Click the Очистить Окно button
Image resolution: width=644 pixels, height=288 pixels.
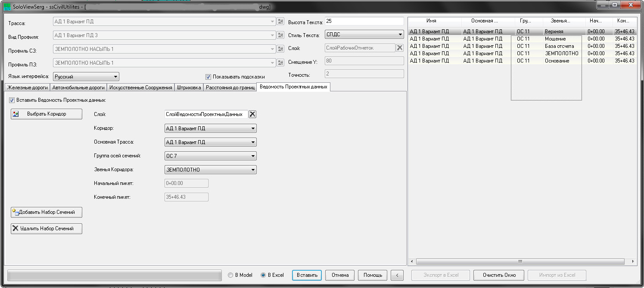tap(499, 275)
